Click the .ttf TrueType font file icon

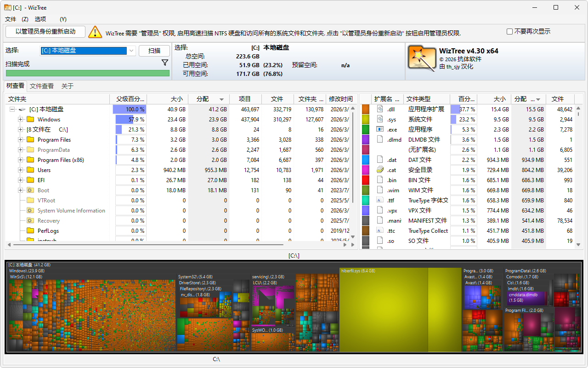[380, 201]
